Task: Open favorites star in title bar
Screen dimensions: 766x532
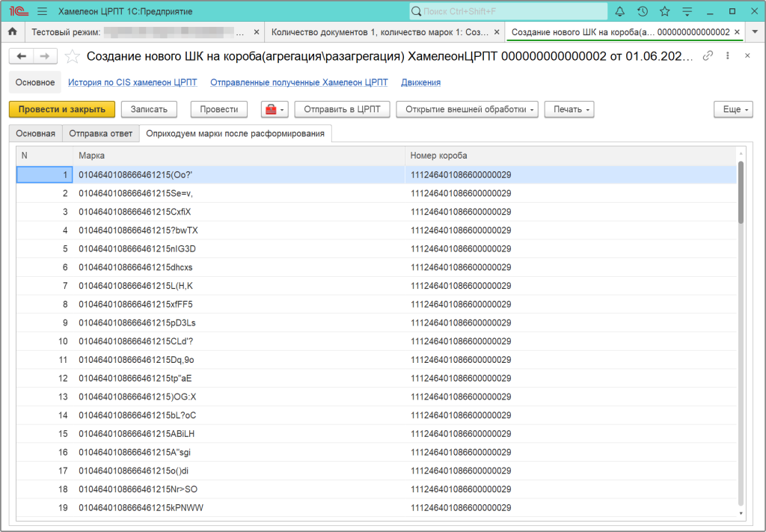Action: point(664,11)
